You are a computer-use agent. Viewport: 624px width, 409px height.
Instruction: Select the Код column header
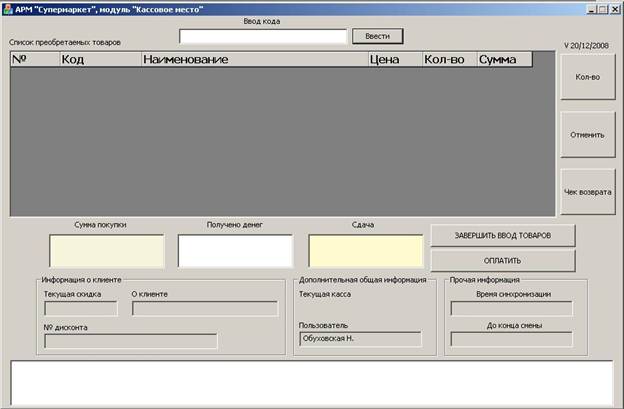click(x=101, y=59)
